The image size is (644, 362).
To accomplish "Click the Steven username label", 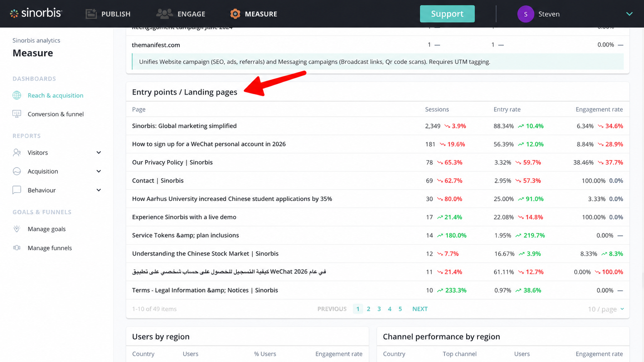I will coord(549,14).
